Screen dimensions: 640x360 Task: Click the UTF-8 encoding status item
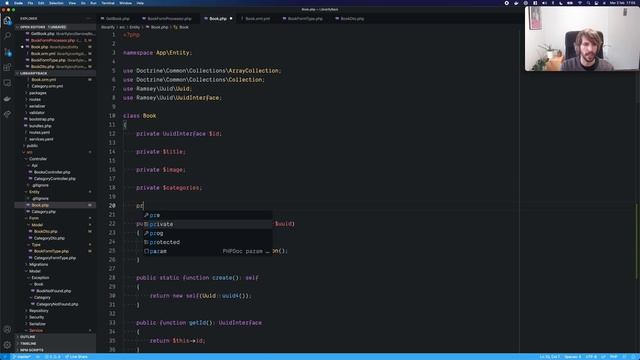[x=591, y=357]
